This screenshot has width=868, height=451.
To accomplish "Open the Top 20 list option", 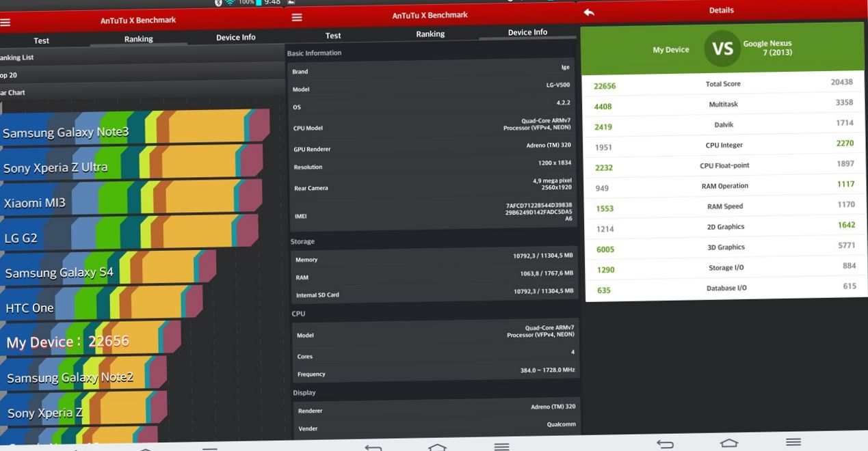I will click(x=142, y=74).
